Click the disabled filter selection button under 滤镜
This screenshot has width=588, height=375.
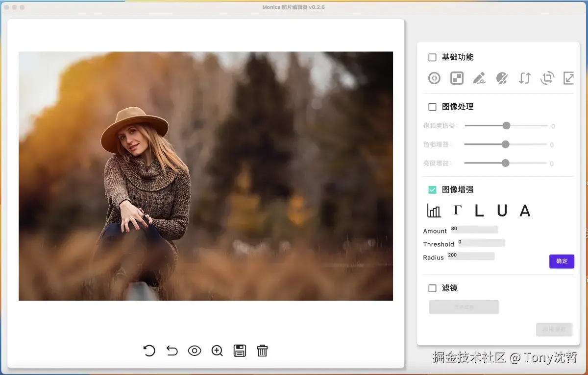[464, 307]
